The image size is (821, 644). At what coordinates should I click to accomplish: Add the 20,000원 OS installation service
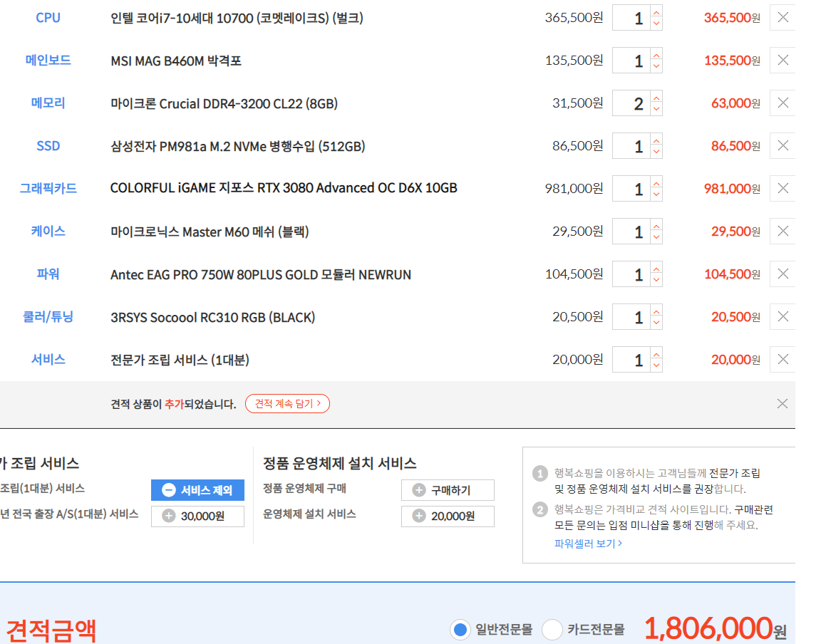pyautogui.click(x=448, y=516)
